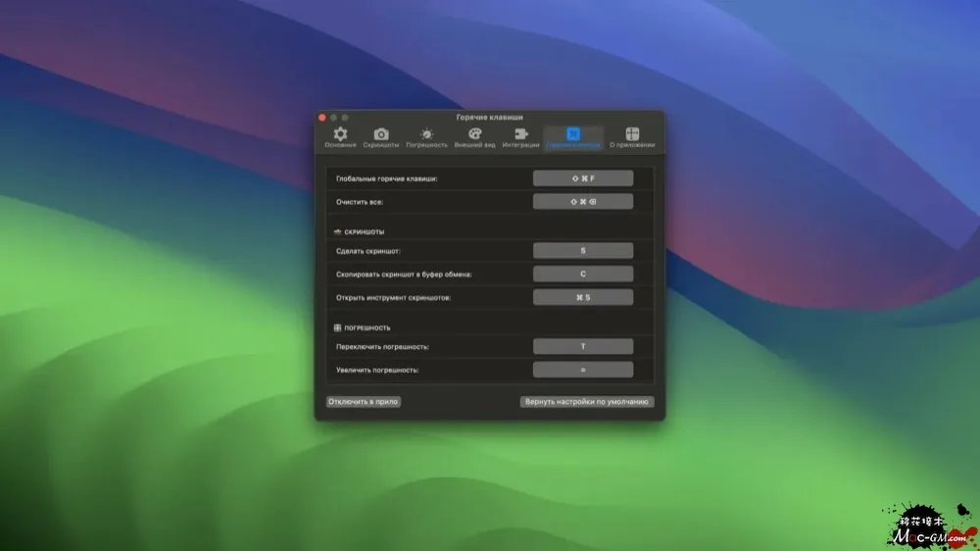Click Вернуть настройки по умолчанию
Screen dimensions: 980x551
pos(586,402)
